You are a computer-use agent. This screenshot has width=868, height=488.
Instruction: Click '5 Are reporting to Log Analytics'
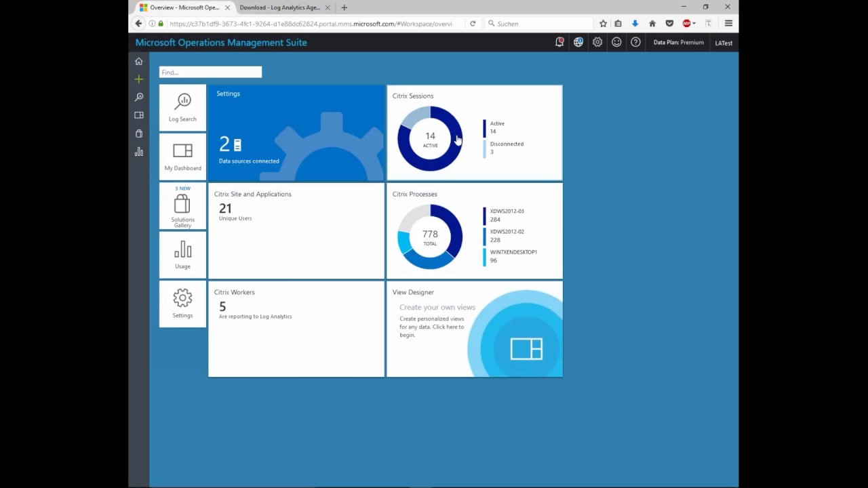(x=255, y=310)
